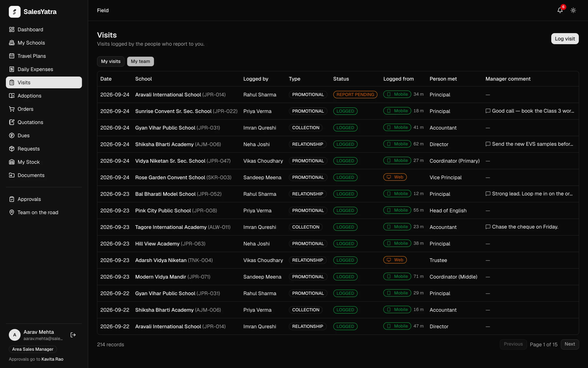Image resolution: width=588 pixels, height=368 pixels.
Task: Click Vidya Niketan Sr. Sec. School name
Action: point(170,161)
